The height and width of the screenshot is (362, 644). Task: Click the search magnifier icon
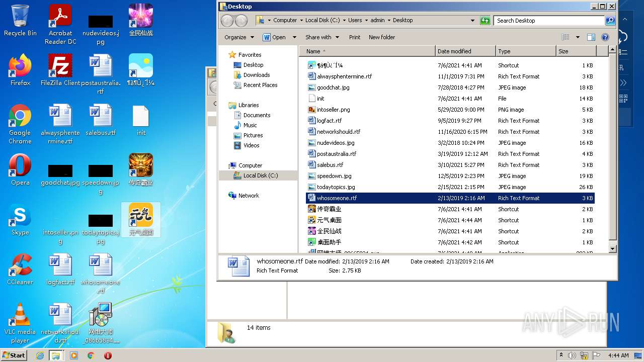click(610, 21)
